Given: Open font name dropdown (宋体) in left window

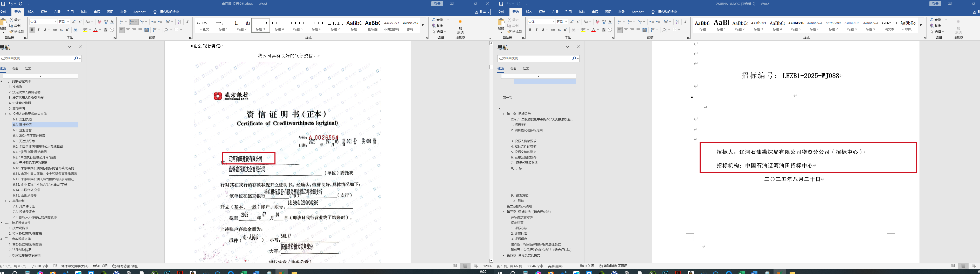Looking at the screenshot, I should pyautogui.click(x=55, y=22).
